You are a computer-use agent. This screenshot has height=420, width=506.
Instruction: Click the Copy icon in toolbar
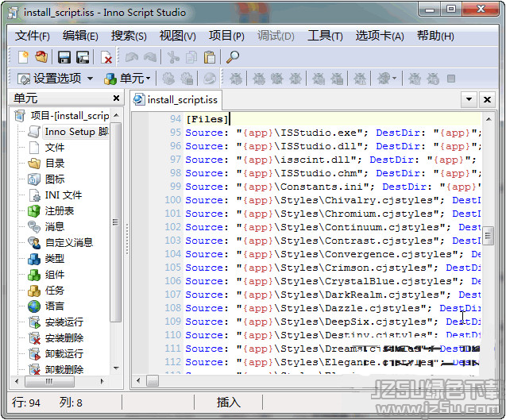(x=191, y=57)
